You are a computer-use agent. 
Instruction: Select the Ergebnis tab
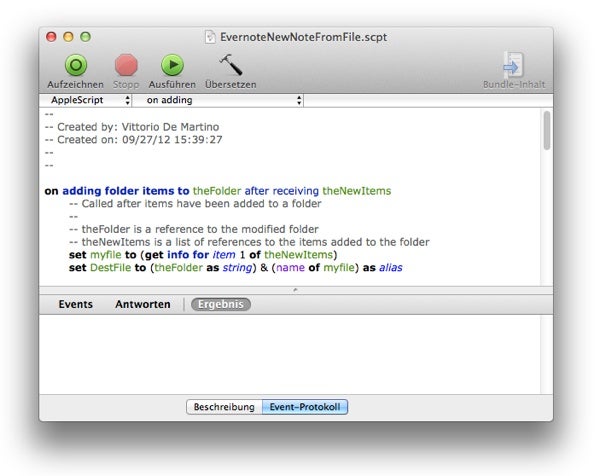[x=221, y=304]
